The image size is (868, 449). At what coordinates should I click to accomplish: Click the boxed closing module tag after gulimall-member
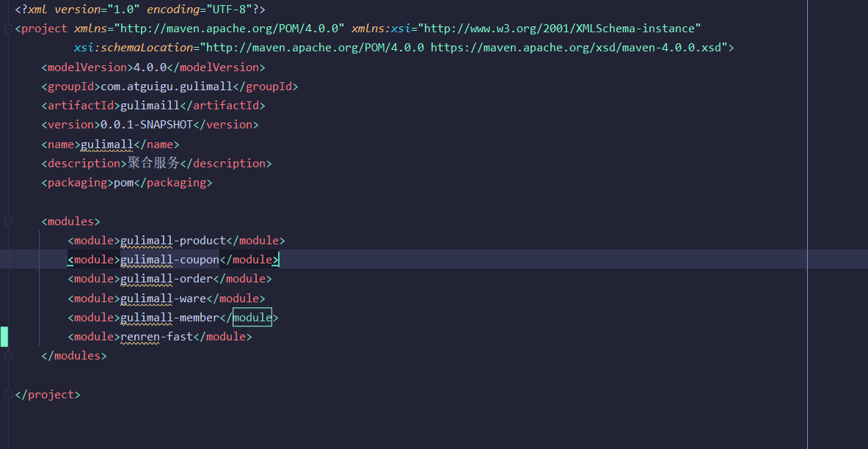click(x=252, y=317)
